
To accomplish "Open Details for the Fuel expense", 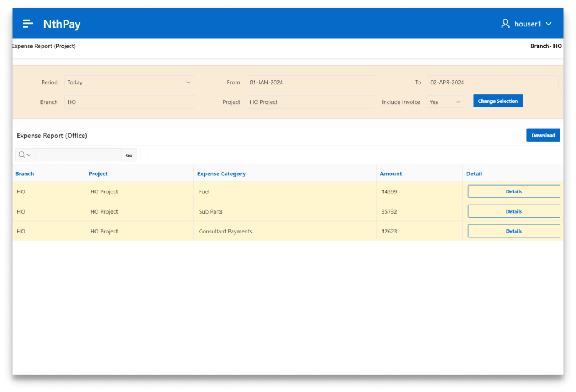I will [x=514, y=192].
